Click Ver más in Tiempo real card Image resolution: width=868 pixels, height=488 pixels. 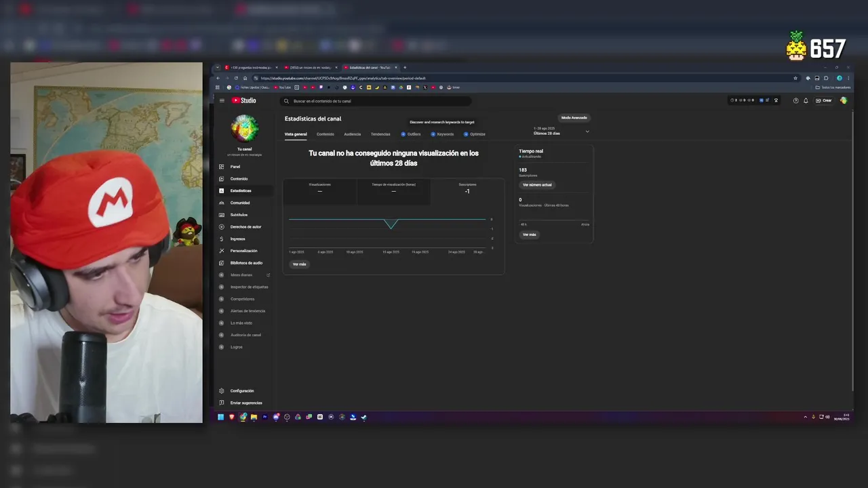[529, 235]
